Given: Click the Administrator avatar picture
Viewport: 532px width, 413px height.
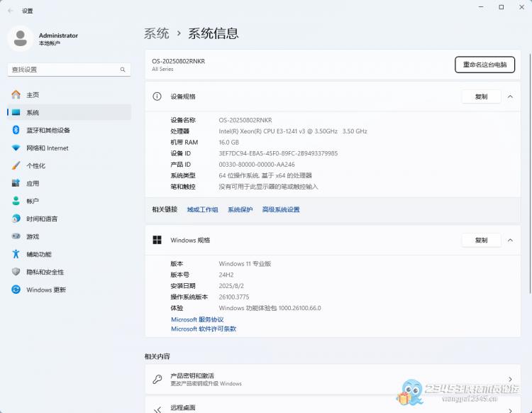Looking at the screenshot, I should tap(21, 39).
